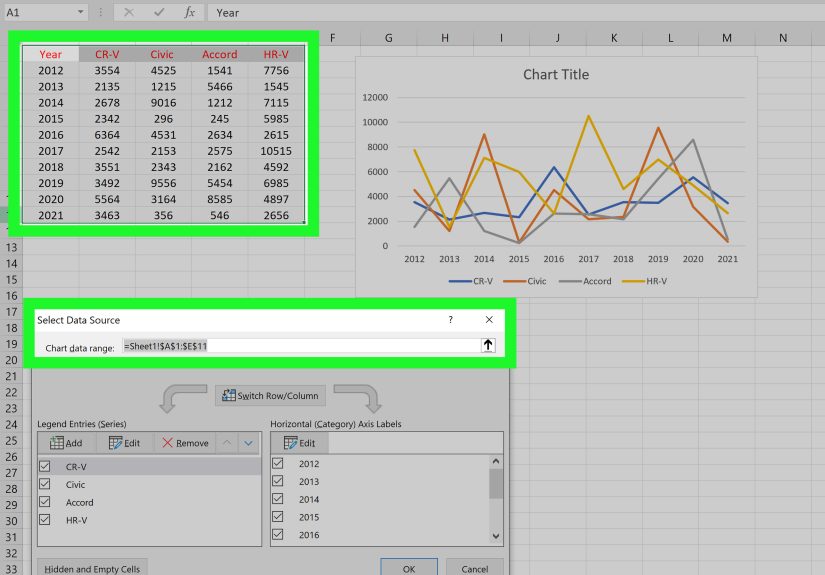Select row 14 header
This screenshot has width=825, height=575.
(11, 263)
